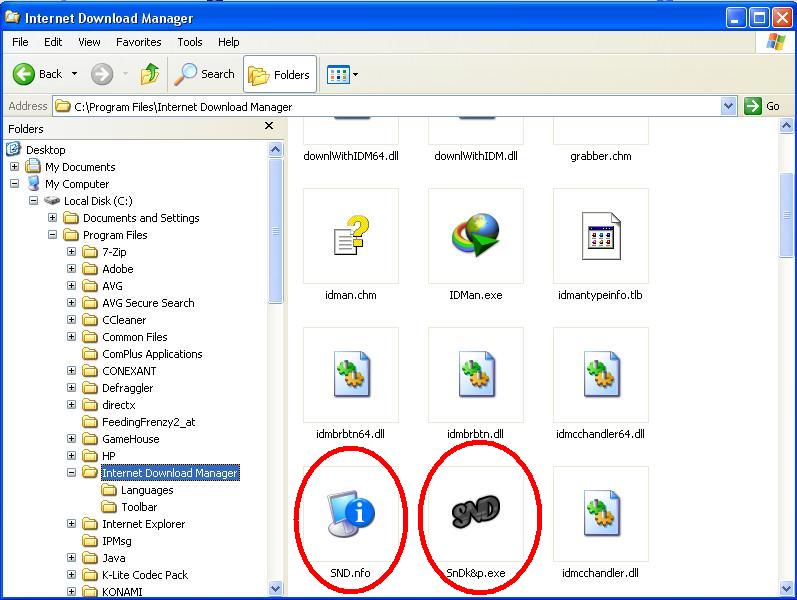Click file pane scrollbar down arrow
The image size is (797, 600).
pos(786,588)
